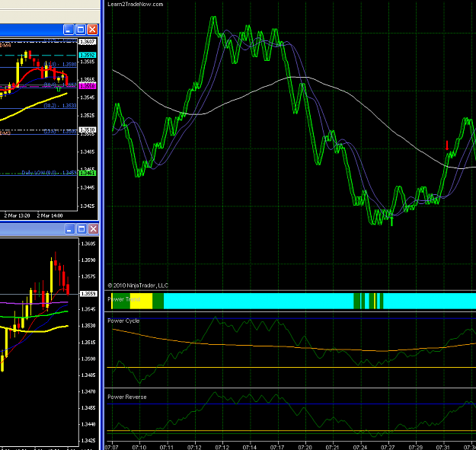Click the green 1.3461 price marker
Viewport: 476px width, 450px height.
pos(88,174)
